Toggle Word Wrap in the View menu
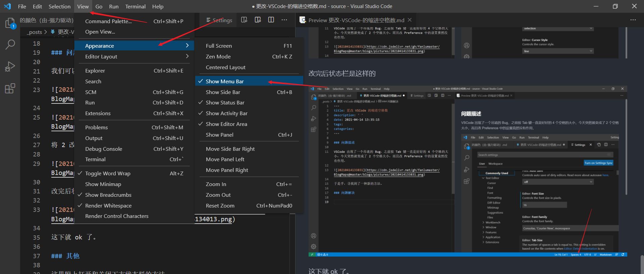 tap(134, 173)
